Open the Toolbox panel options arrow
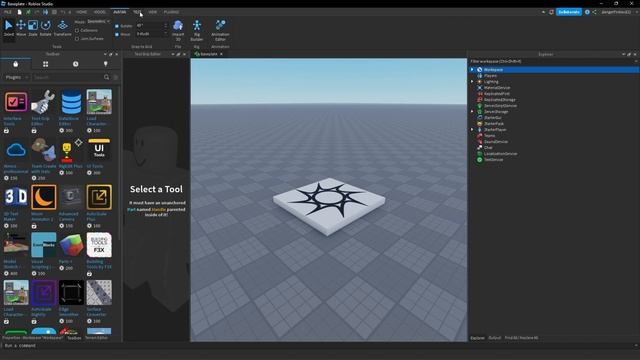This screenshot has height=360, width=640. tap(105, 54)
